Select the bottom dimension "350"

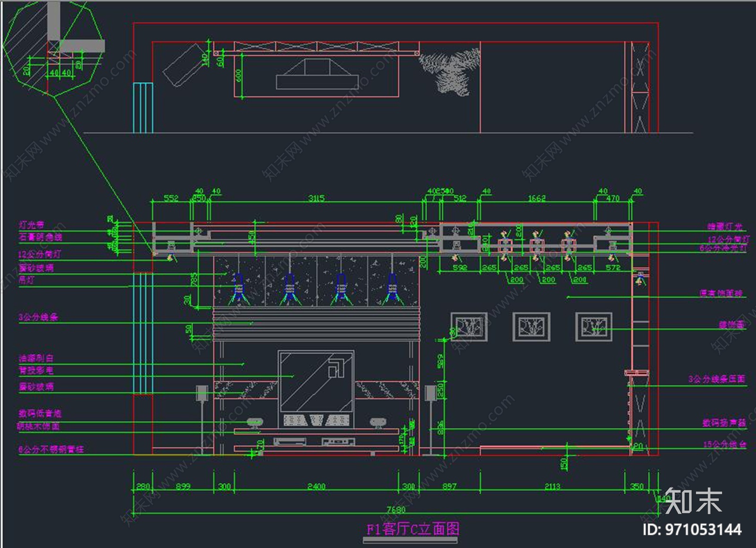pyautogui.click(x=637, y=486)
